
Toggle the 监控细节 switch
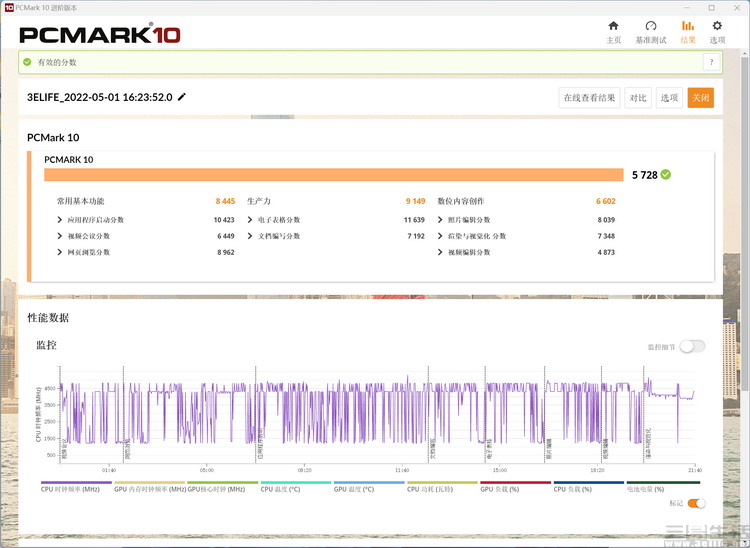(693, 346)
